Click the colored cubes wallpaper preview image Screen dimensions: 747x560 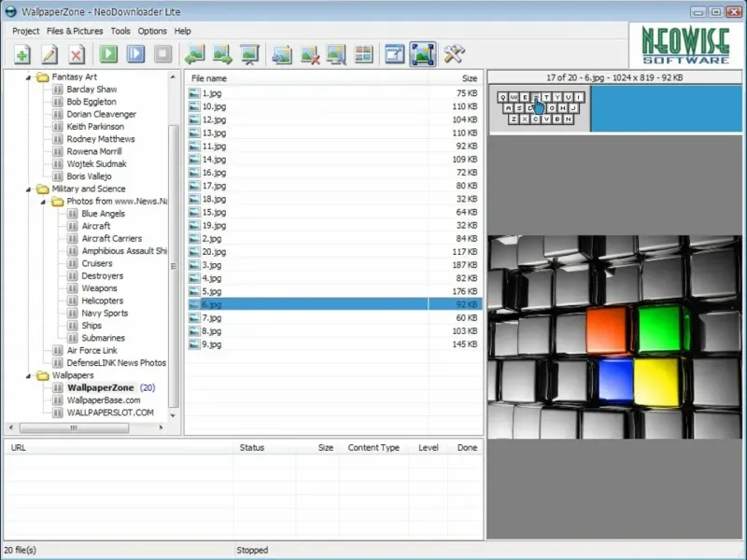click(614, 337)
